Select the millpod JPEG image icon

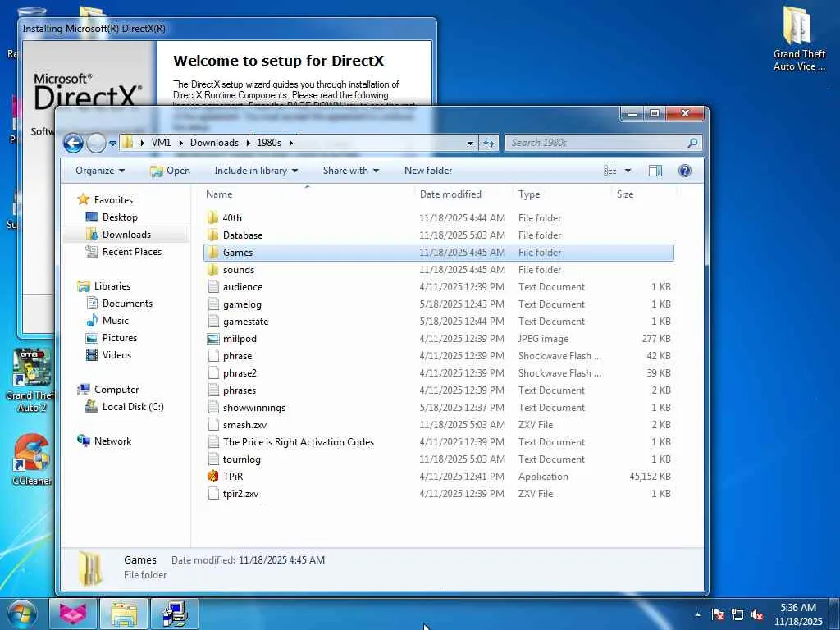click(213, 339)
